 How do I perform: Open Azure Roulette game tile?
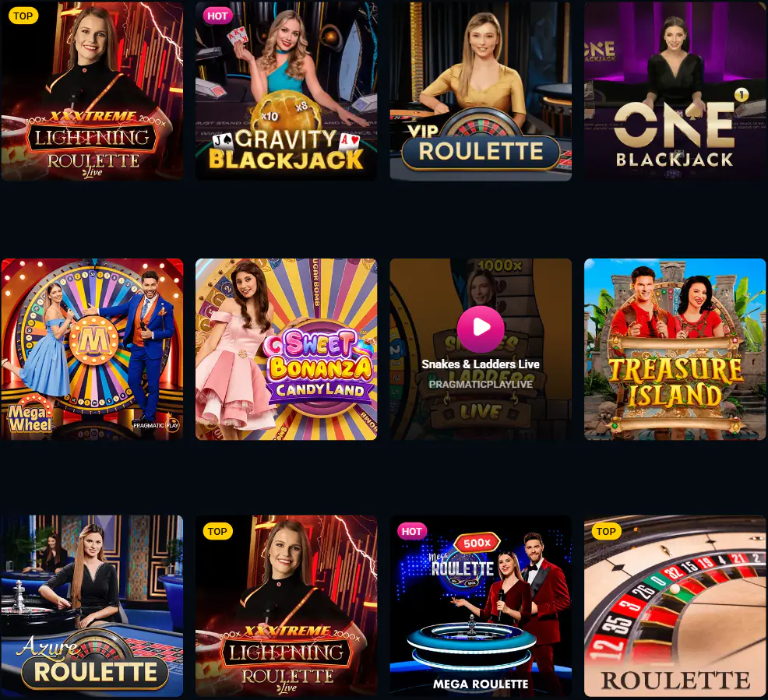pyautogui.click(x=92, y=606)
